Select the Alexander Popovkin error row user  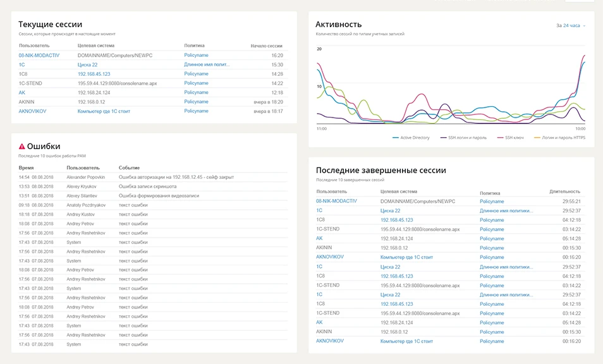(85, 177)
